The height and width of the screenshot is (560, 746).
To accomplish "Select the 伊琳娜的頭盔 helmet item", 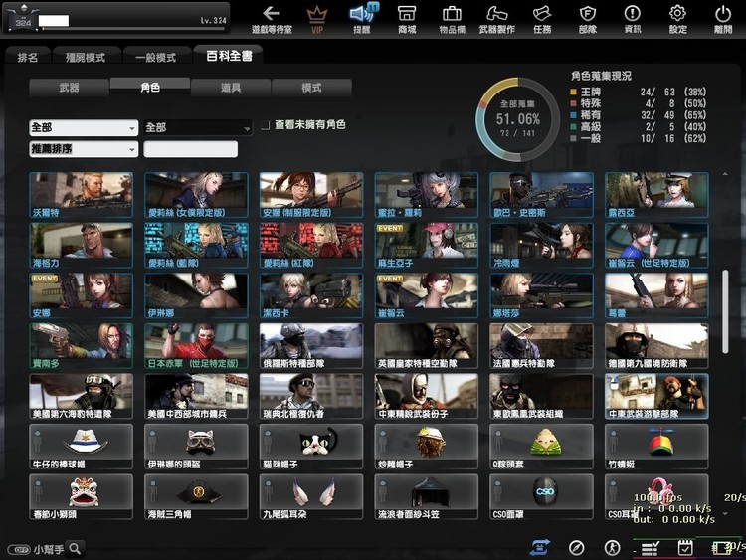I will tap(196, 447).
